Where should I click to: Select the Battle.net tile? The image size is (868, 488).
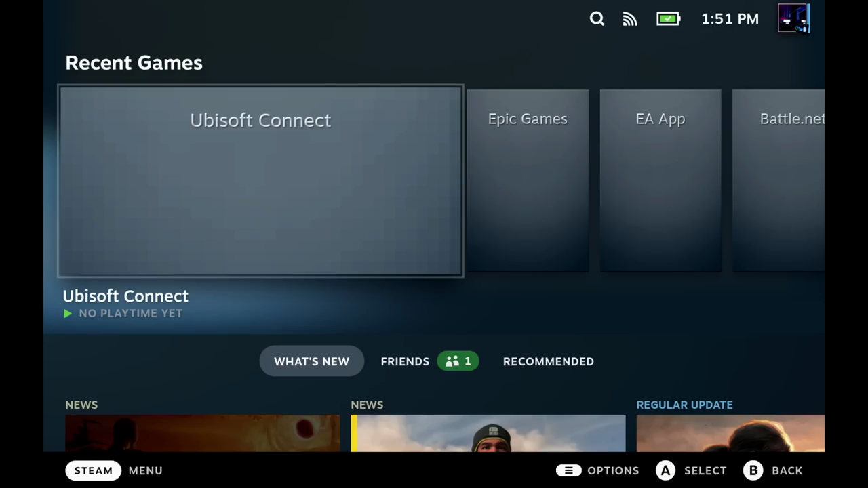coord(778,180)
